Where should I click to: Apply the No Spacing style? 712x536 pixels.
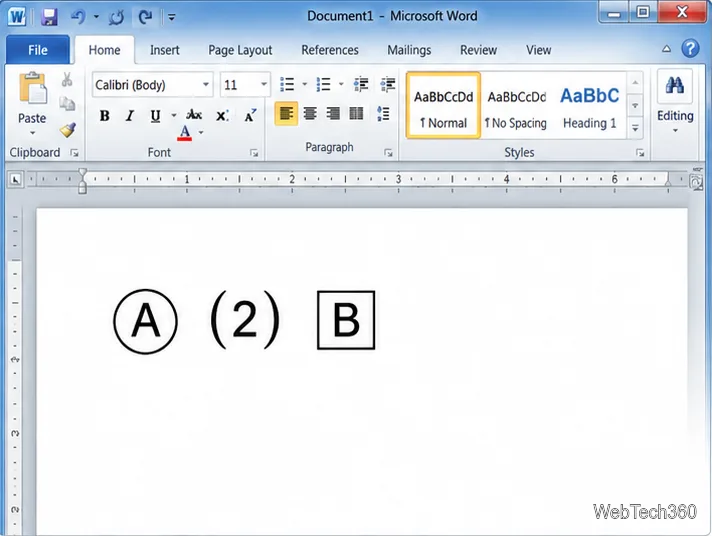coord(516,105)
